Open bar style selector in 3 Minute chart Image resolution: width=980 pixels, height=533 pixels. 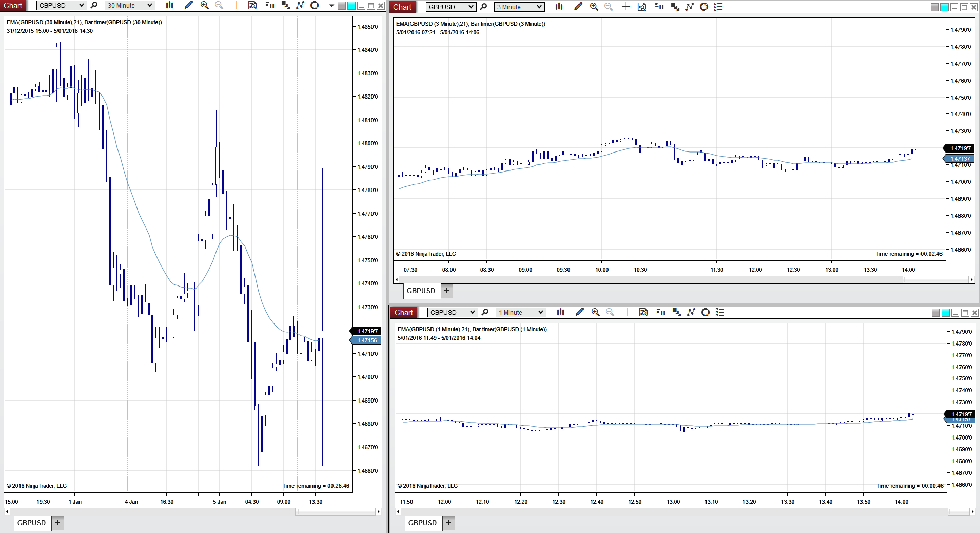coord(559,7)
